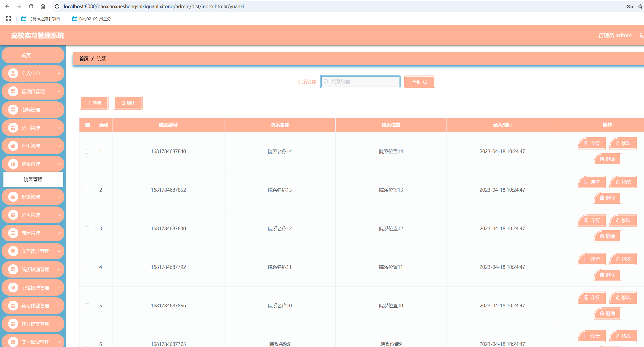Open the 【码神之路】项目 bookmark
This screenshot has height=347, width=644.
tap(42, 19)
